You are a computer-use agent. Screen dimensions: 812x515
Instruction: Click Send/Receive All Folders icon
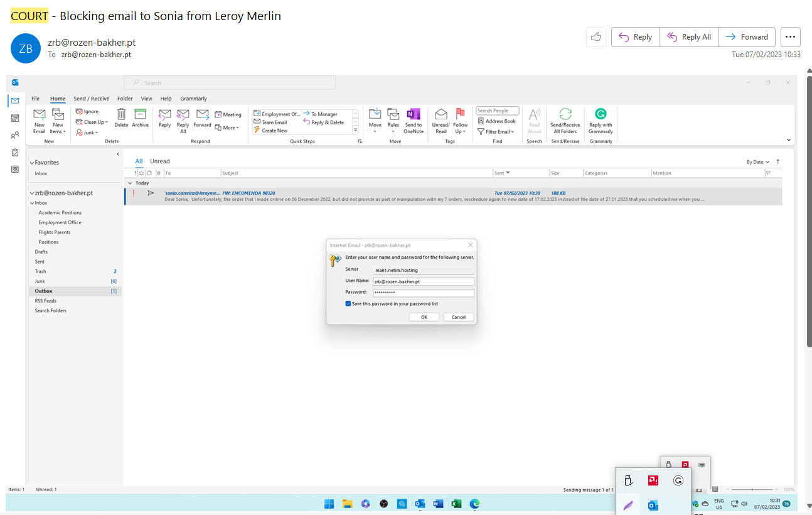[x=565, y=121]
